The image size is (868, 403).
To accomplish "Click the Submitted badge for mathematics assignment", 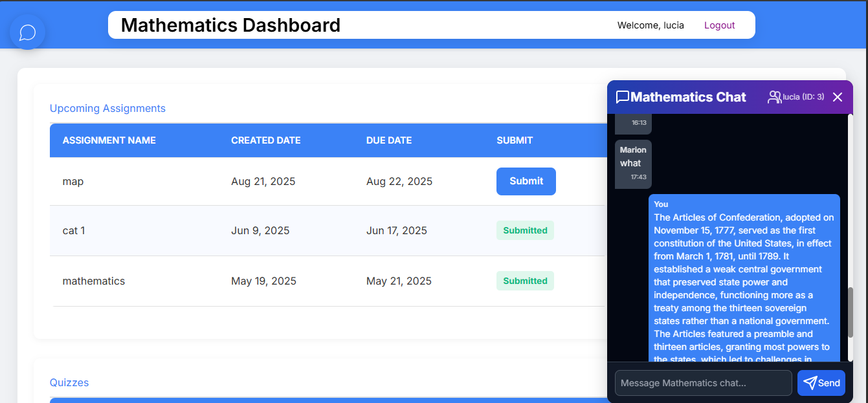I will click(525, 281).
